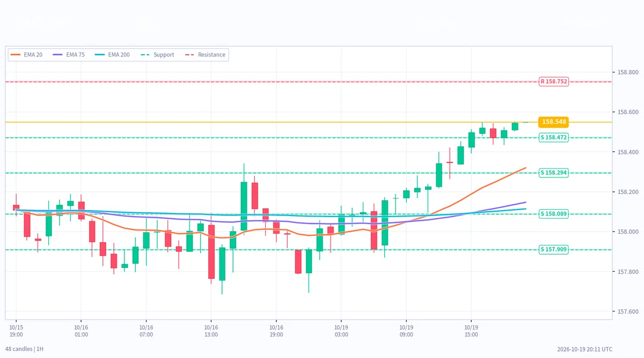Image resolution: width=644 pixels, height=358 pixels.
Task: Click the 10/16 19:00 time axis label
Action: click(x=276, y=331)
